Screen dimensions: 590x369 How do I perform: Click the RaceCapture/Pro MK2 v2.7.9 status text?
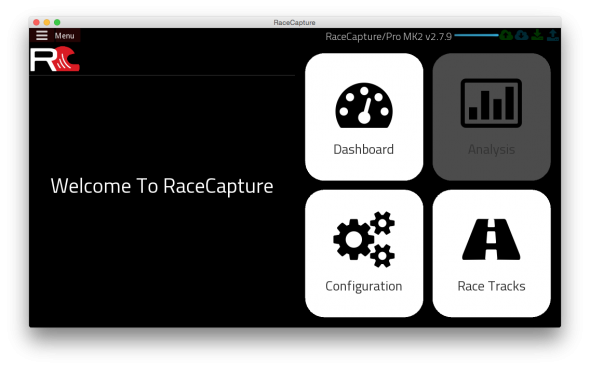click(388, 37)
